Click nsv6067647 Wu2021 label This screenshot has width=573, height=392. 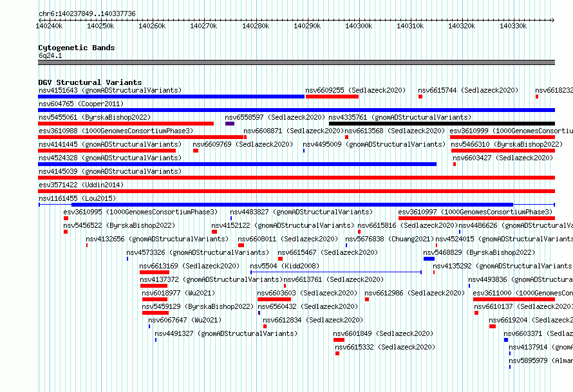pos(185,320)
